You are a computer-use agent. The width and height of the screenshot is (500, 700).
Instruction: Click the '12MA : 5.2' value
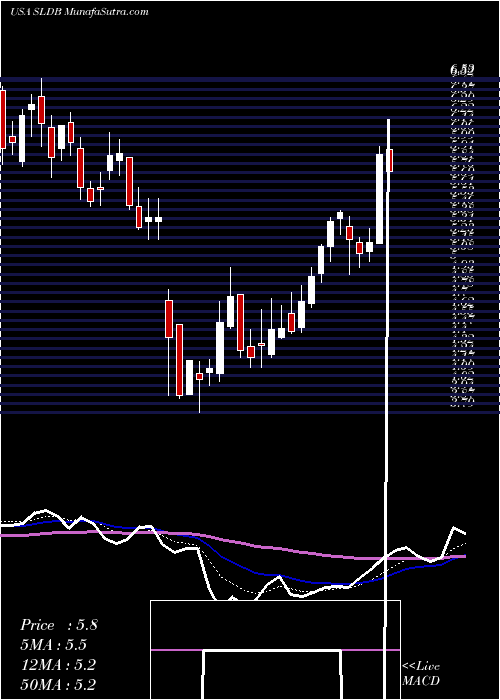pyautogui.click(x=58, y=665)
